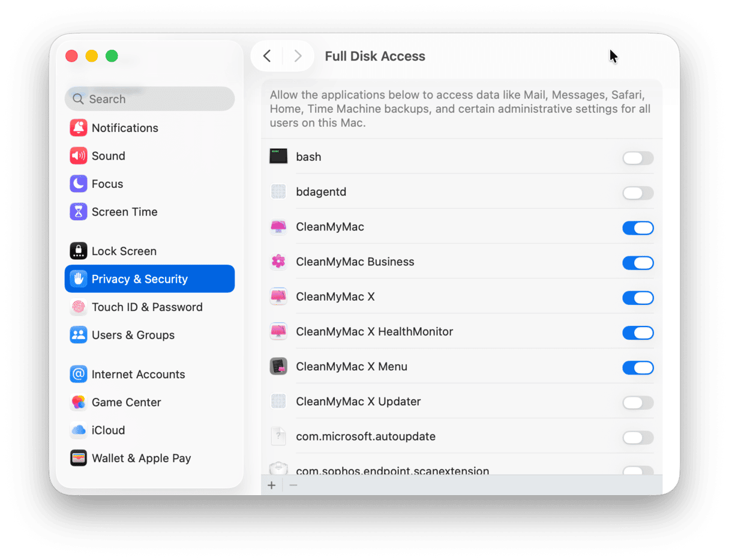Go forward with the right chevron

pyautogui.click(x=298, y=56)
